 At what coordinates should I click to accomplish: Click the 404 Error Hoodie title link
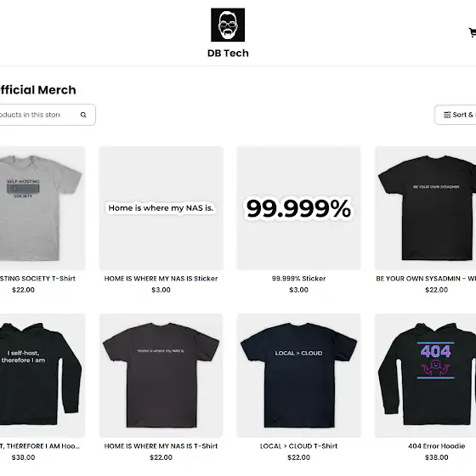(437, 446)
